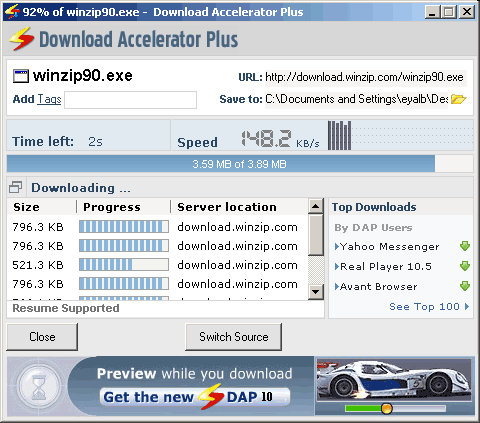This screenshot has height=423, width=480.
Task: Download Real Player 10.5 via its green arrow
Action: click(465, 266)
